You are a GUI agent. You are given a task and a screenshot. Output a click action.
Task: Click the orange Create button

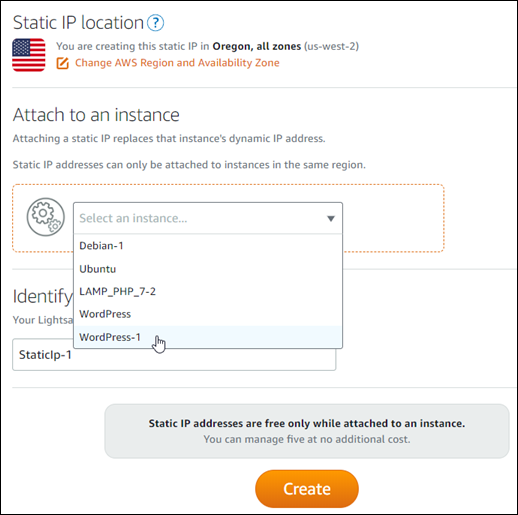tap(307, 489)
